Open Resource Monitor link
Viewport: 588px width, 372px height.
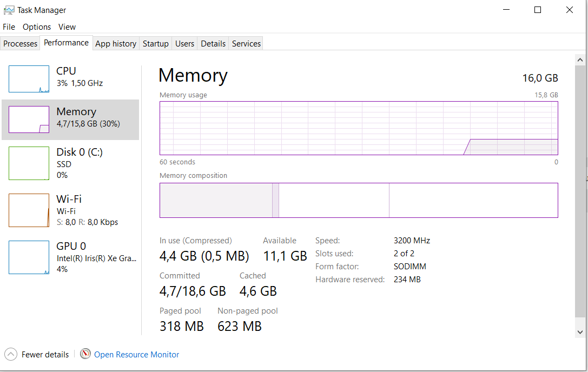136,355
